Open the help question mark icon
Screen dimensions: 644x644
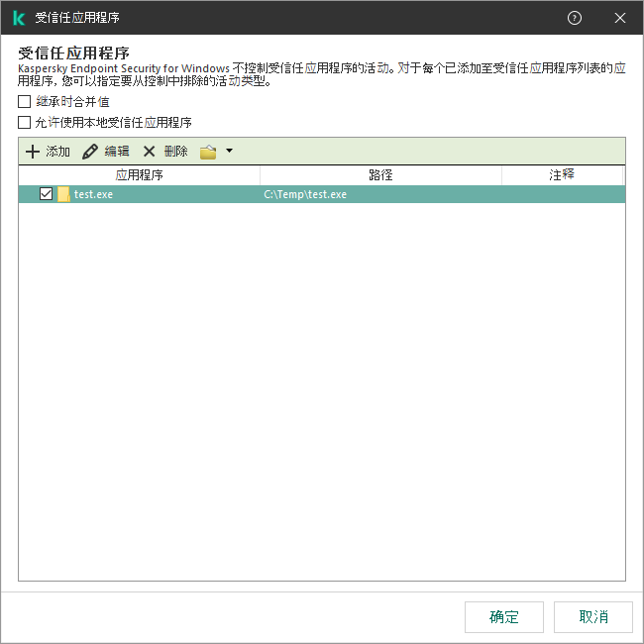click(575, 18)
